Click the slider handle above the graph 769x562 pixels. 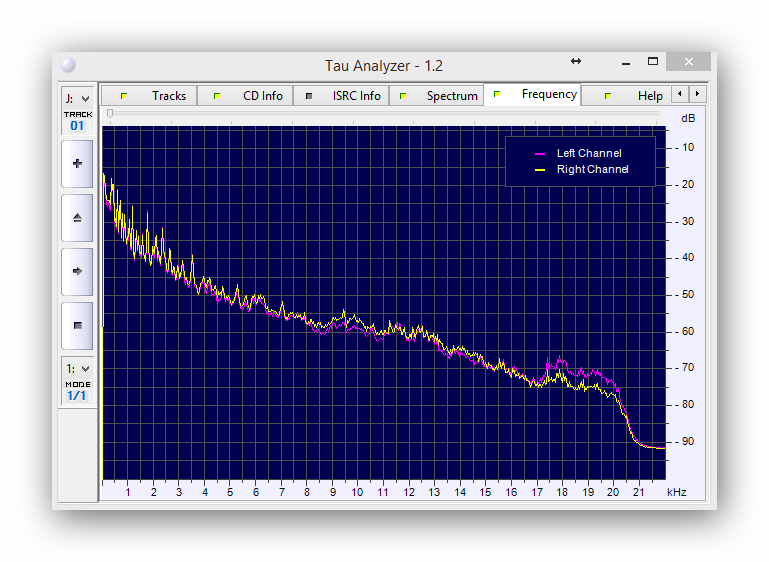pyautogui.click(x=110, y=114)
